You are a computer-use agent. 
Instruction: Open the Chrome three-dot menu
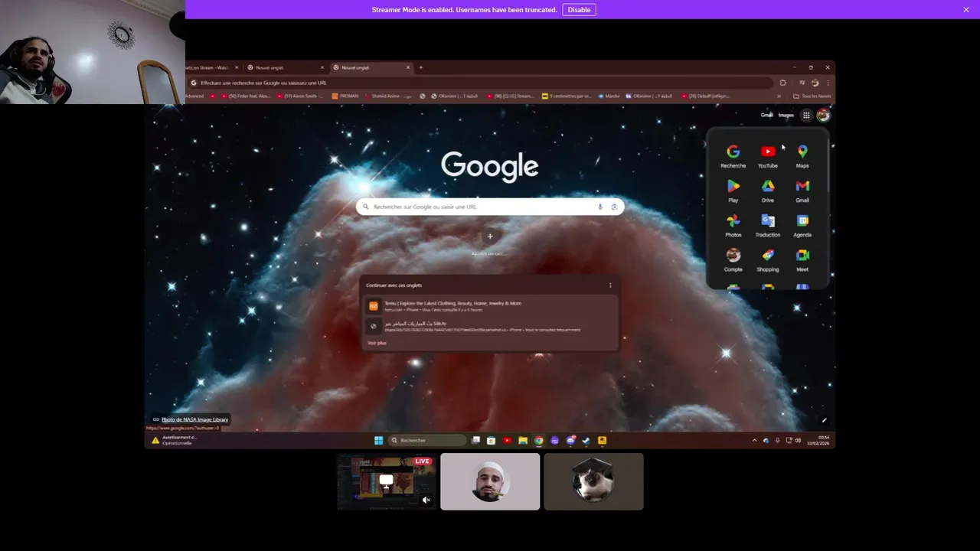[828, 83]
